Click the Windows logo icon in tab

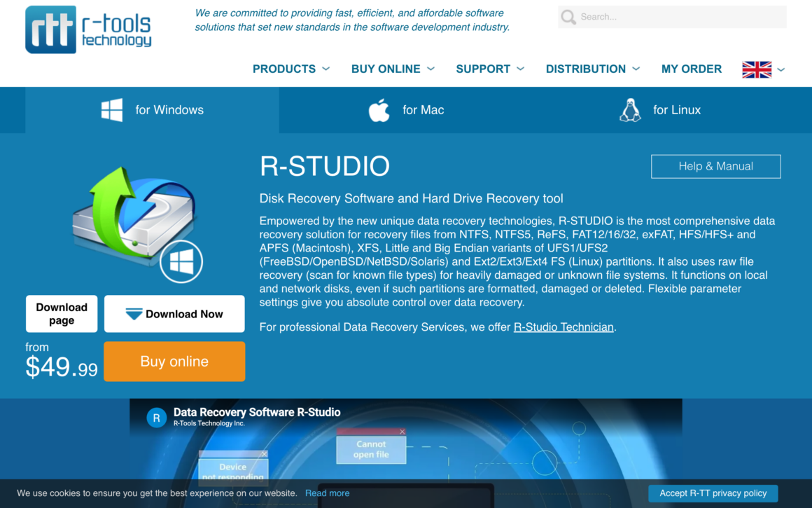pyautogui.click(x=112, y=110)
